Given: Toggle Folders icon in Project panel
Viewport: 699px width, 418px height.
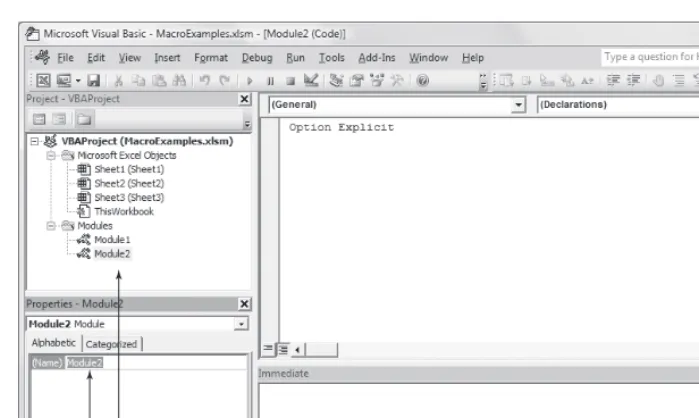Looking at the screenshot, I should coord(84,119).
